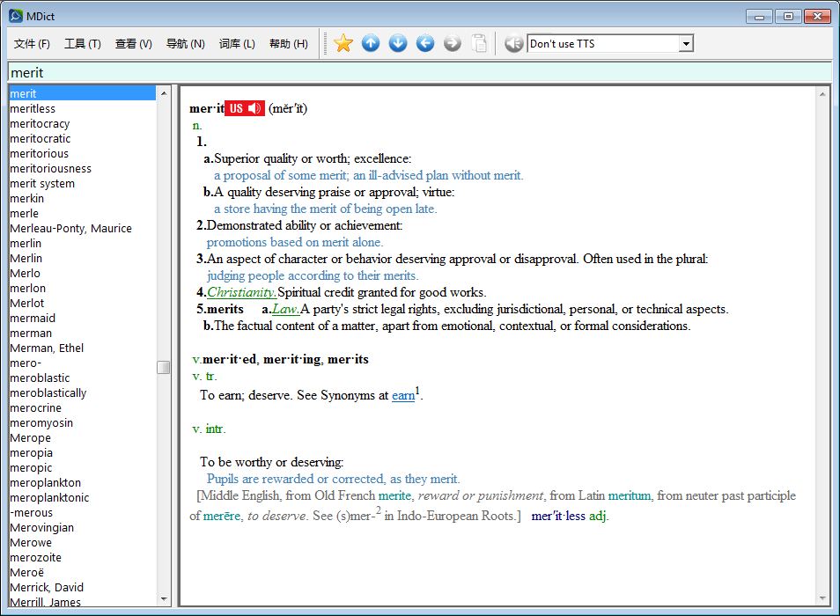Click the favorites star icon
Viewport: 840px width, 616px height.
tap(343, 43)
